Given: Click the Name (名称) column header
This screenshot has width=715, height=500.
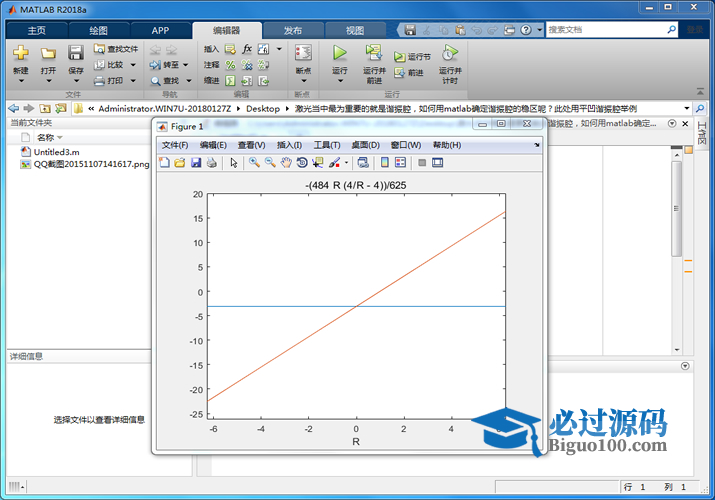Looking at the screenshot, I should point(46,137).
